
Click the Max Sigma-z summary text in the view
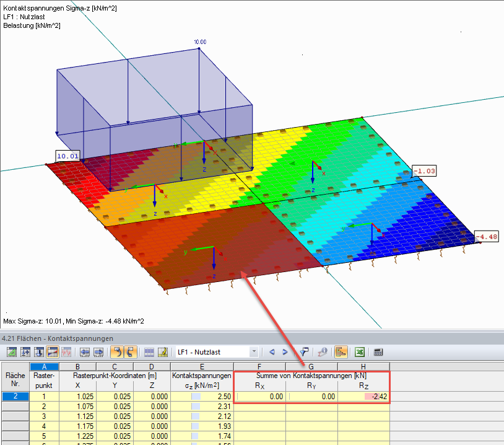pos(74,321)
